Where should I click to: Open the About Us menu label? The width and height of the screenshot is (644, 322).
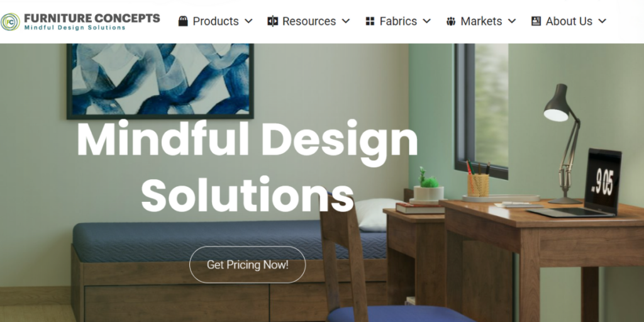[x=569, y=21]
